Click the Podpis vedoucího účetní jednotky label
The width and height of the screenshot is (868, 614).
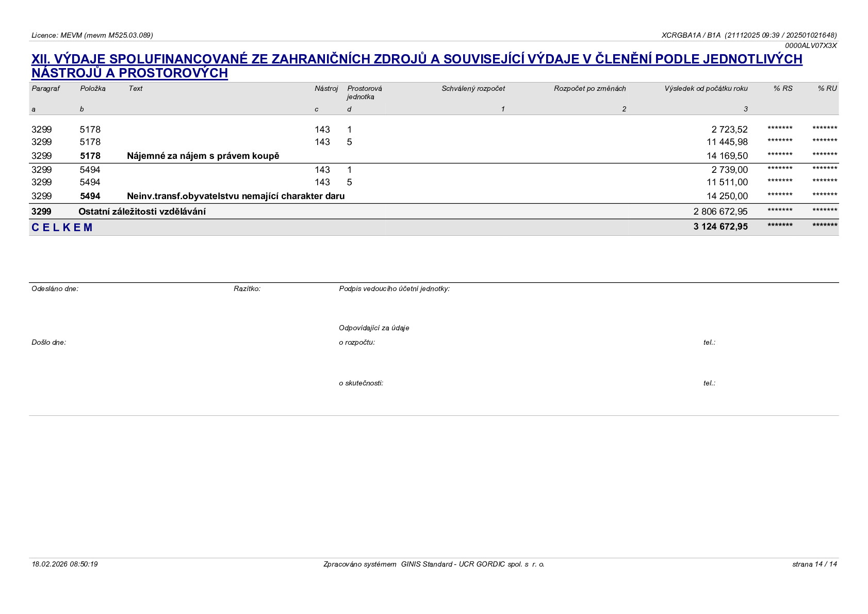(394, 289)
